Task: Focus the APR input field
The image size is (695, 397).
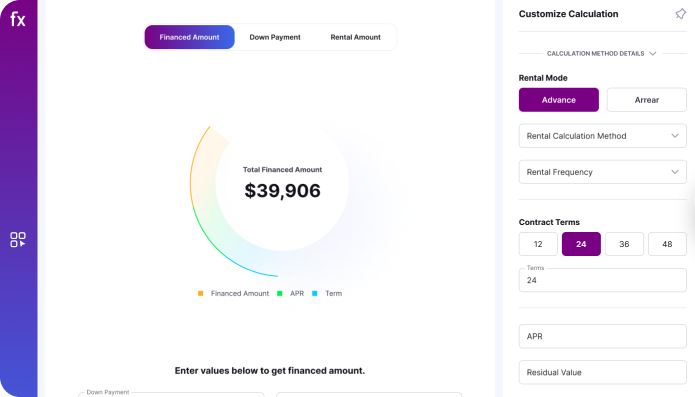Action: (603, 336)
